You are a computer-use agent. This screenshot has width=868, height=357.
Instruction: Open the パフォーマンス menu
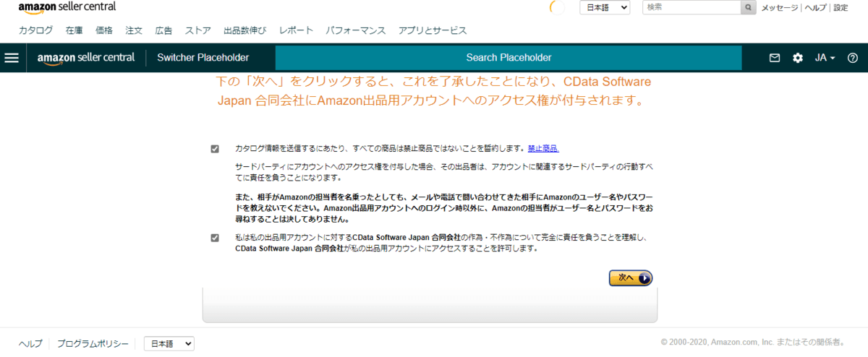[x=356, y=30]
